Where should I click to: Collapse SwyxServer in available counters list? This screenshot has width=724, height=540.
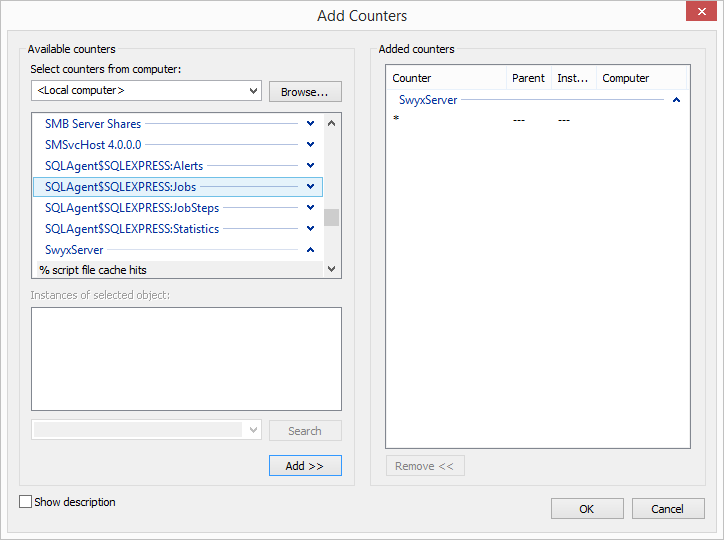click(x=310, y=250)
